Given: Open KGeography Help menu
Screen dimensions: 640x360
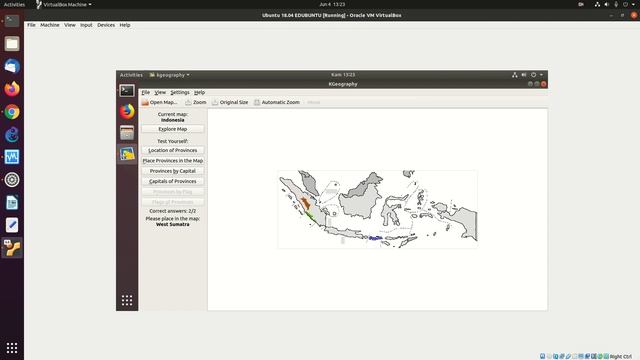Looking at the screenshot, I should [199, 93].
